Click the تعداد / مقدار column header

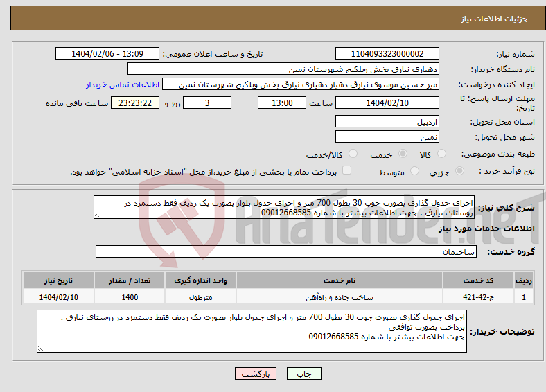tap(130, 280)
